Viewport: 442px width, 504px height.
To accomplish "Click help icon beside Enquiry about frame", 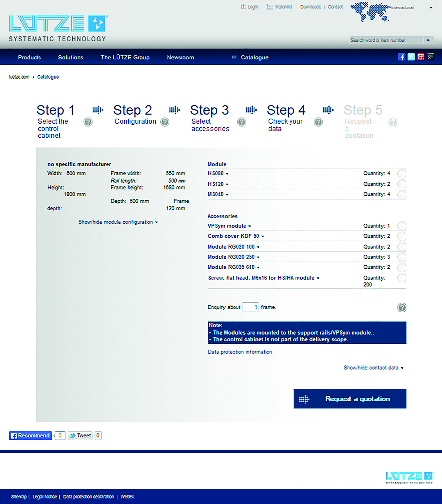I will point(402,308).
